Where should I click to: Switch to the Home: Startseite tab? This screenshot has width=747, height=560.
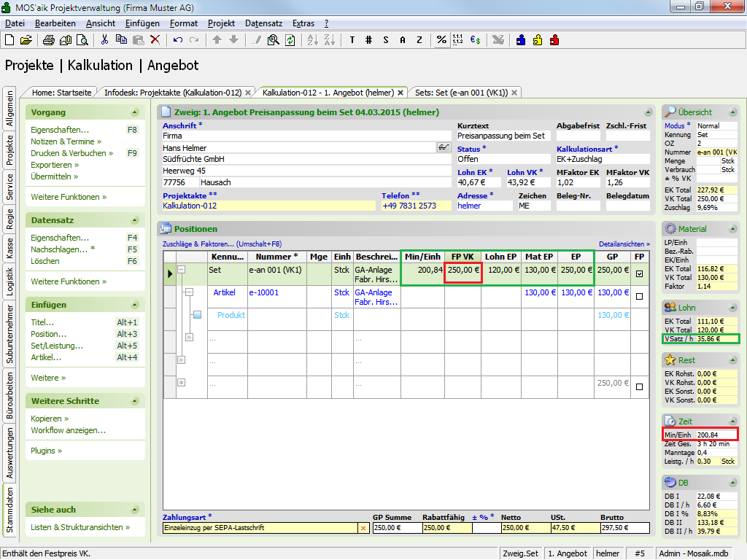pos(61,93)
